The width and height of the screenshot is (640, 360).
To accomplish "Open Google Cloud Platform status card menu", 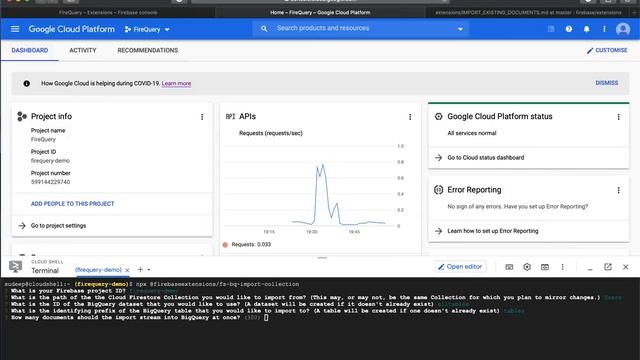I will (619, 117).
